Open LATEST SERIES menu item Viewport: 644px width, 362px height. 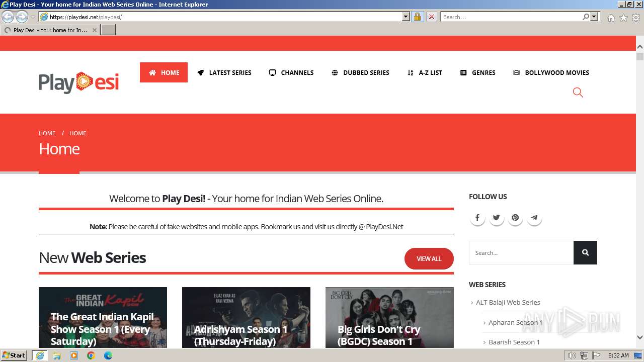tap(224, 72)
